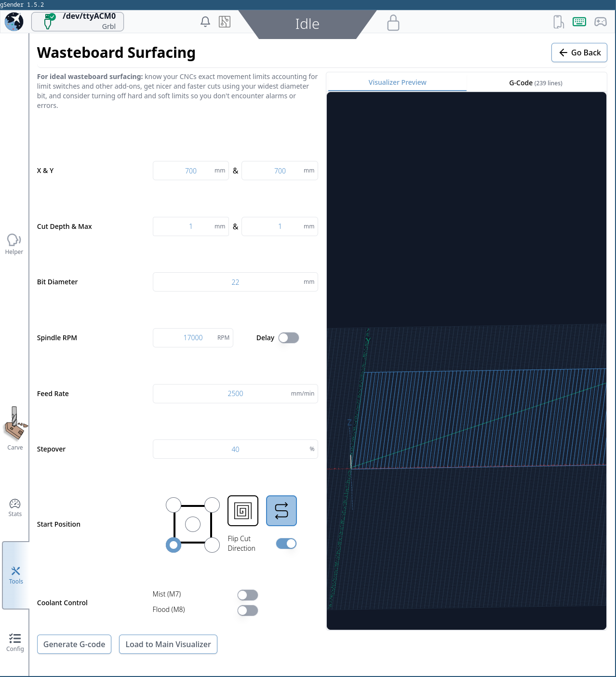Viewport: 616px width, 677px height.
Task: Select zigzag cut pattern icon
Action: (x=281, y=511)
